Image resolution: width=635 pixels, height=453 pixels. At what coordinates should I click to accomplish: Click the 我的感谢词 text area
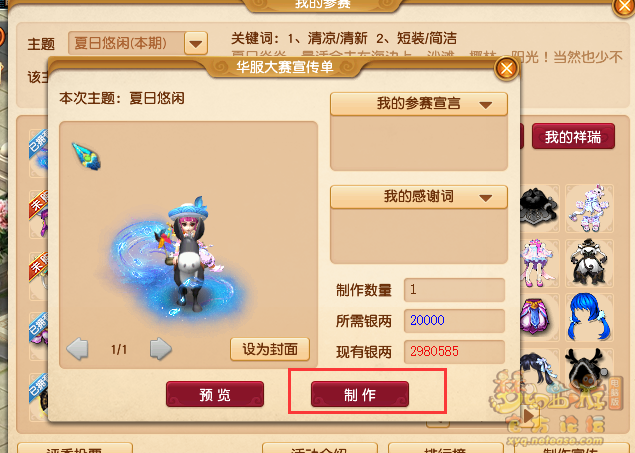point(419,236)
